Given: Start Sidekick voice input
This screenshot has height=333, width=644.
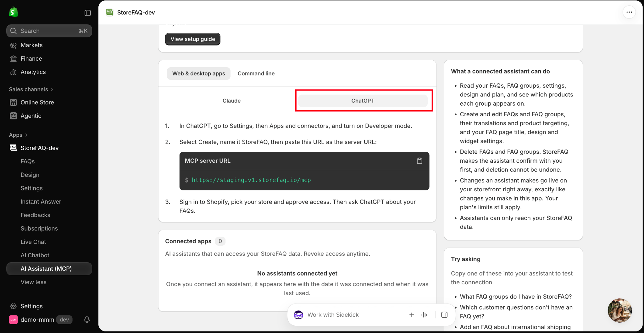Looking at the screenshot, I should [425, 315].
